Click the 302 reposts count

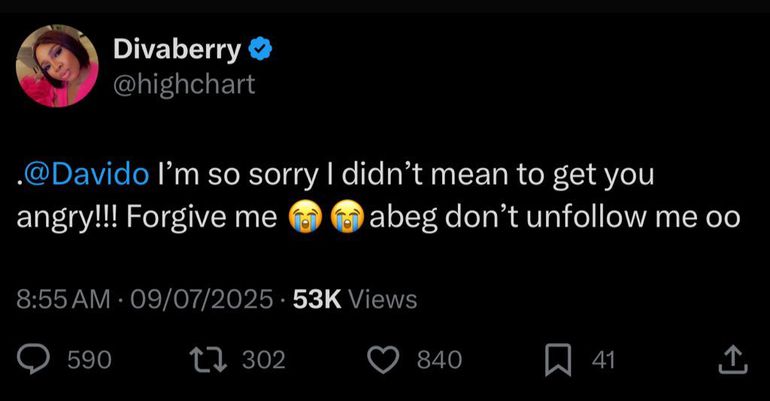click(x=264, y=360)
